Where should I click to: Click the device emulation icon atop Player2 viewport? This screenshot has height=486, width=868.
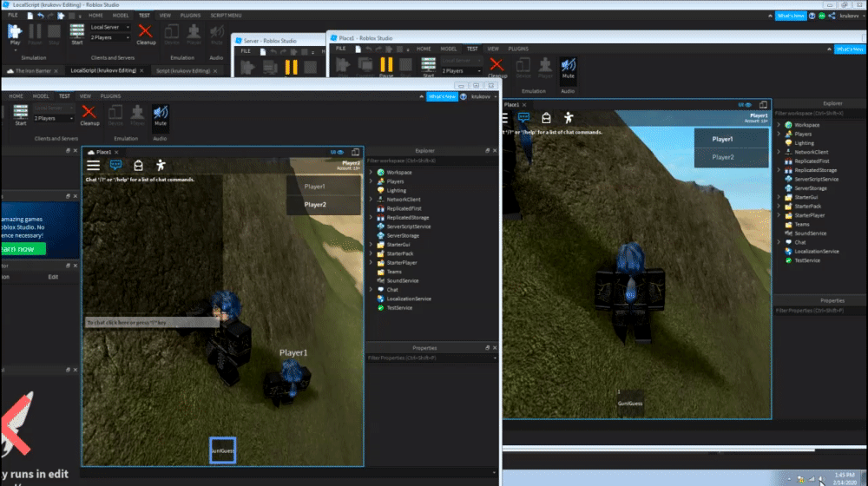[355, 152]
